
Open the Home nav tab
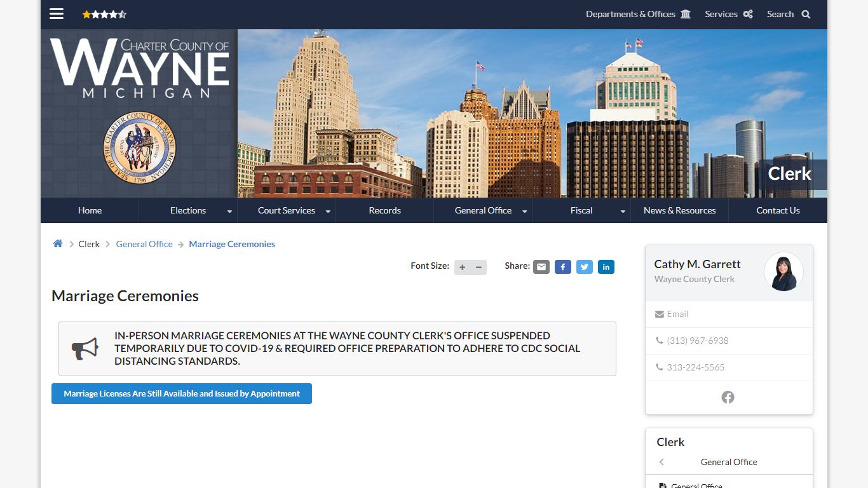pyautogui.click(x=90, y=210)
